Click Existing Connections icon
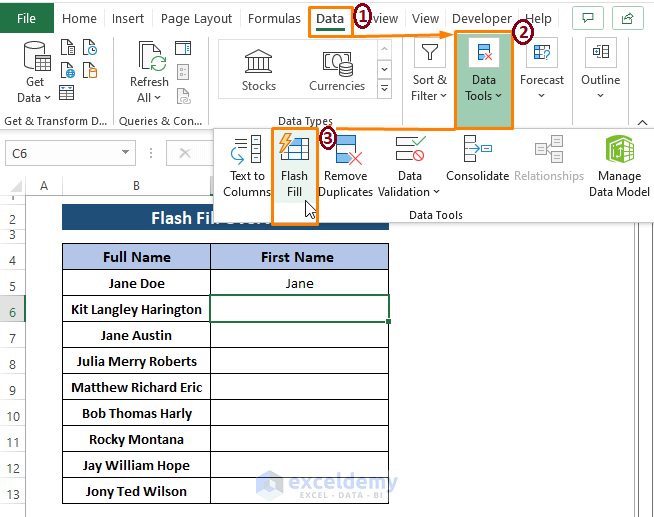The height and width of the screenshot is (517, 654). pyautogui.click(x=90, y=70)
